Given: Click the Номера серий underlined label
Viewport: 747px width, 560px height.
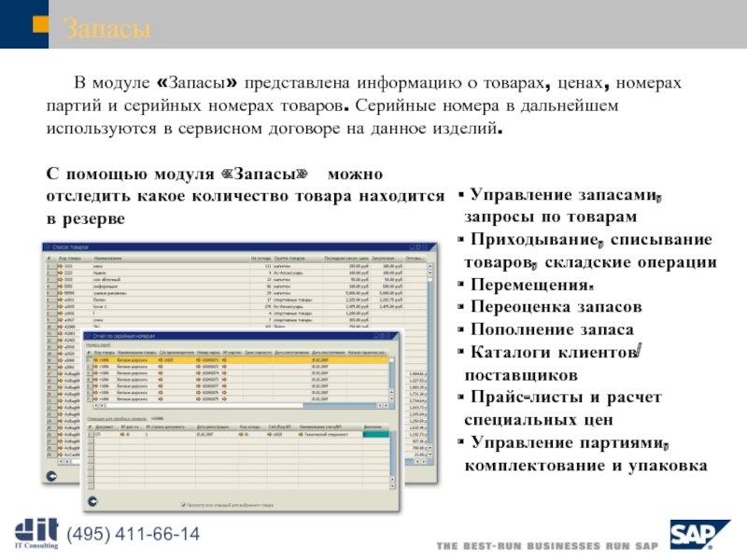Looking at the screenshot, I should [99, 344].
